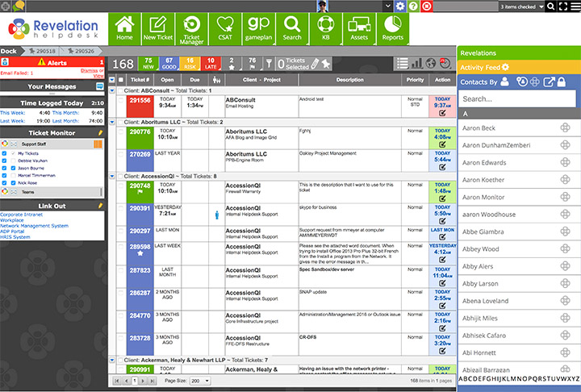Switch to bar chart view icon
581x392 pixels.
417,64
